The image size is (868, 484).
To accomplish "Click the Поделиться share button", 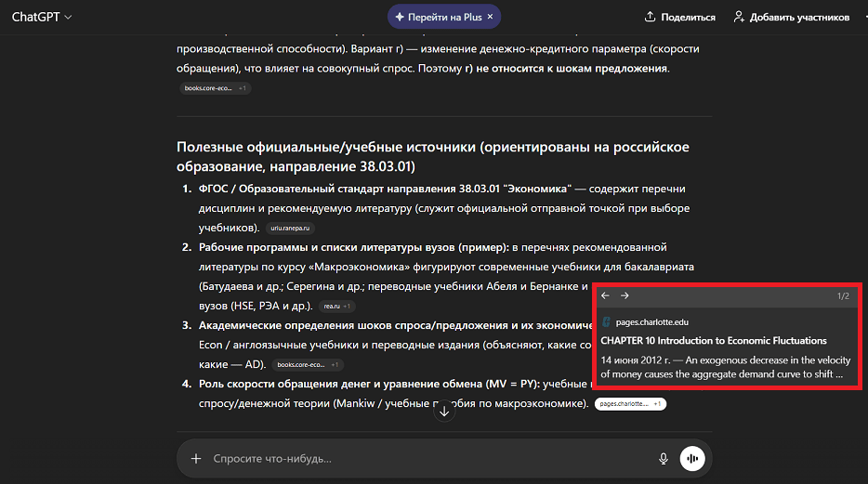I will pyautogui.click(x=679, y=17).
